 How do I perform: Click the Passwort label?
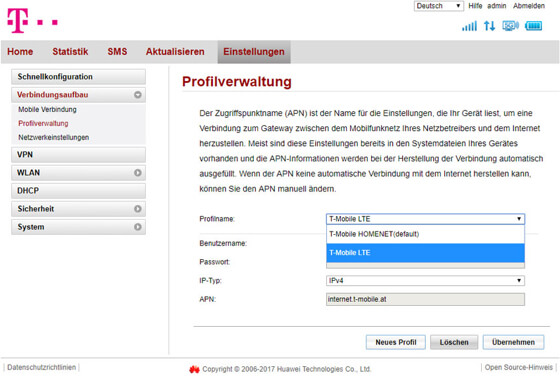pyautogui.click(x=214, y=262)
